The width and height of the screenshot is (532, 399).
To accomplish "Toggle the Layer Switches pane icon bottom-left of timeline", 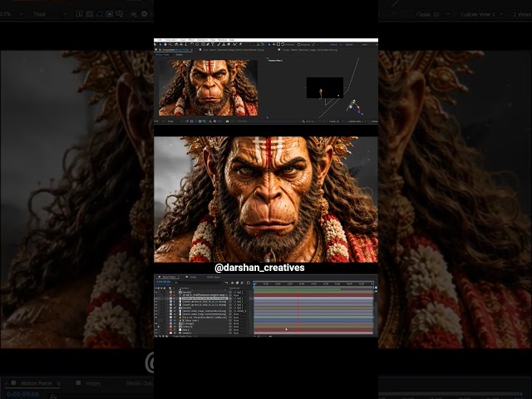I will [156, 336].
